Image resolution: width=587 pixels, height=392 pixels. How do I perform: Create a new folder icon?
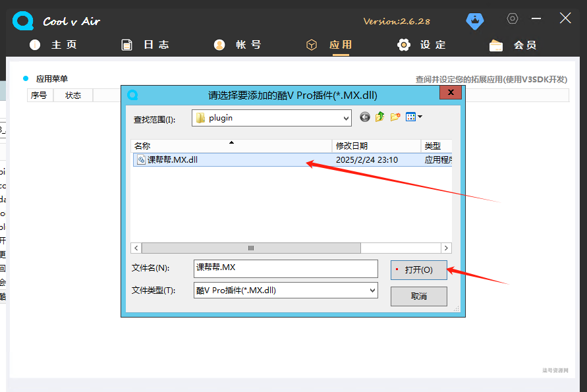coord(395,117)
